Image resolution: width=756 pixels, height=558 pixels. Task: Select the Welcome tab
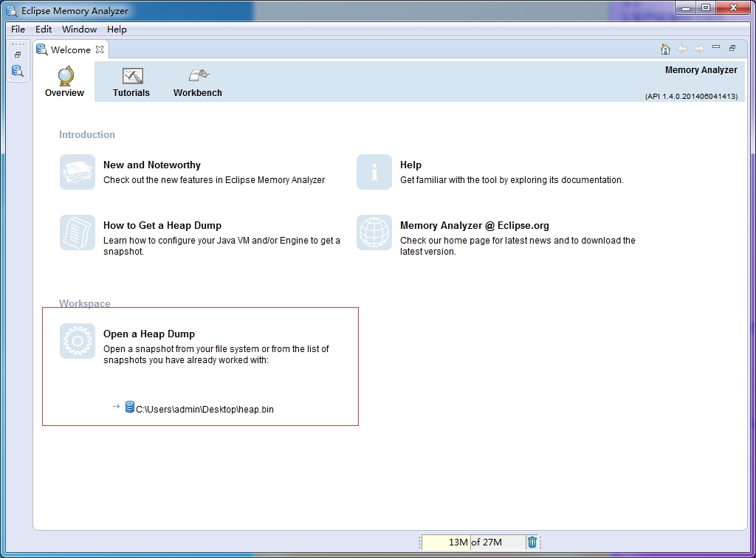(x=71, y=49)
